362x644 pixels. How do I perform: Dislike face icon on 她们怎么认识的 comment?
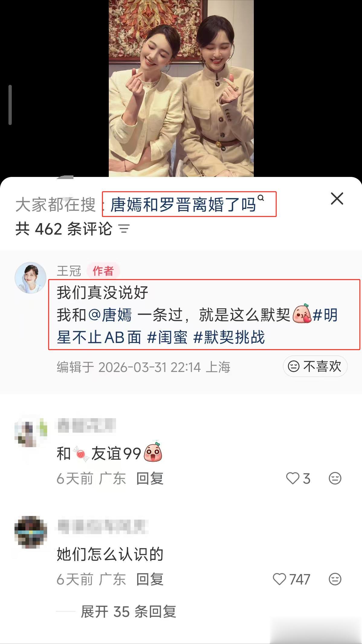[x=335, y=579]
